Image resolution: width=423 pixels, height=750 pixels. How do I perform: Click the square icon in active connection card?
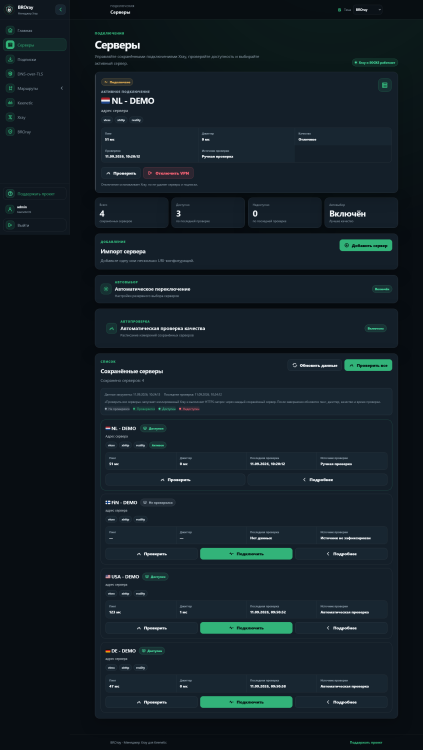pos(385,85)
